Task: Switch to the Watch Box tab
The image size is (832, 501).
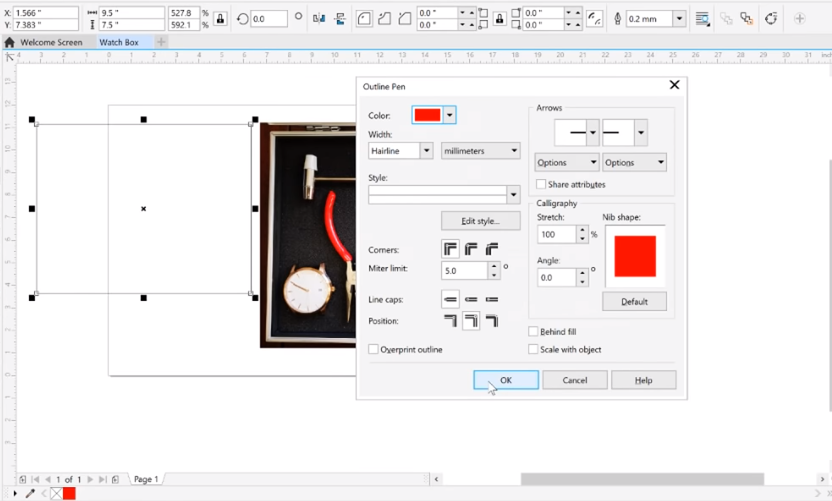Action: pyautogui.click(x=119, y=42)
